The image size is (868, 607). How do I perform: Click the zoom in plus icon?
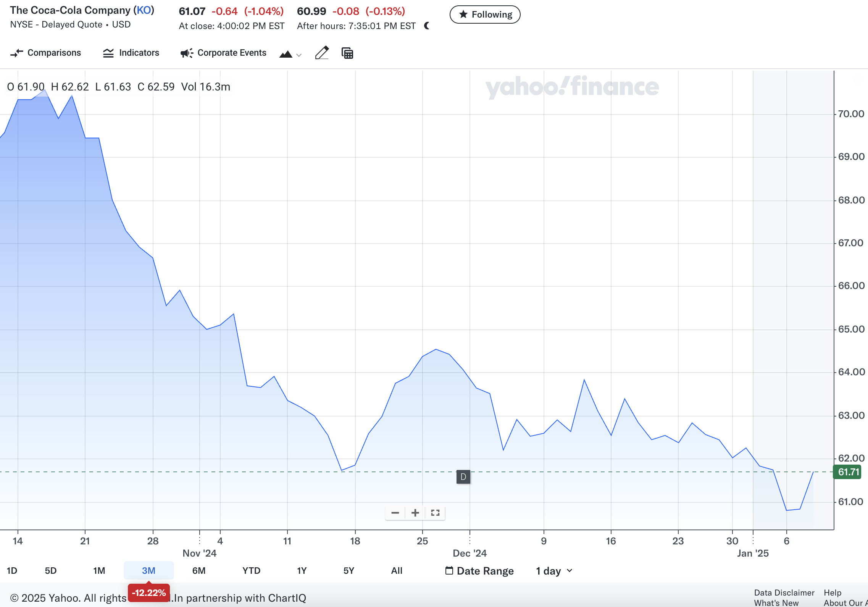click(415, 513)
